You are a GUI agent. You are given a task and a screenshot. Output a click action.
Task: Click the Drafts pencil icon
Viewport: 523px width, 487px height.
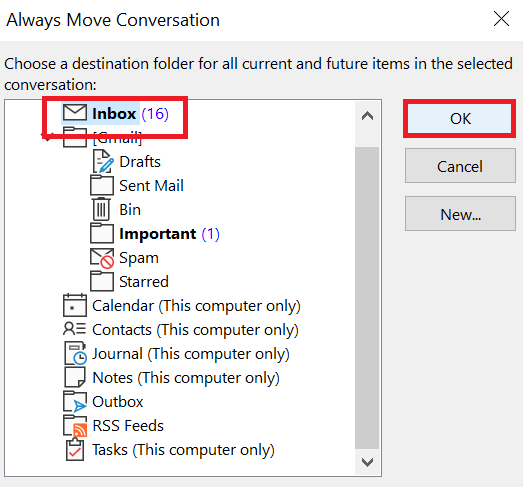pyautogui.click(x=103, y=161)
